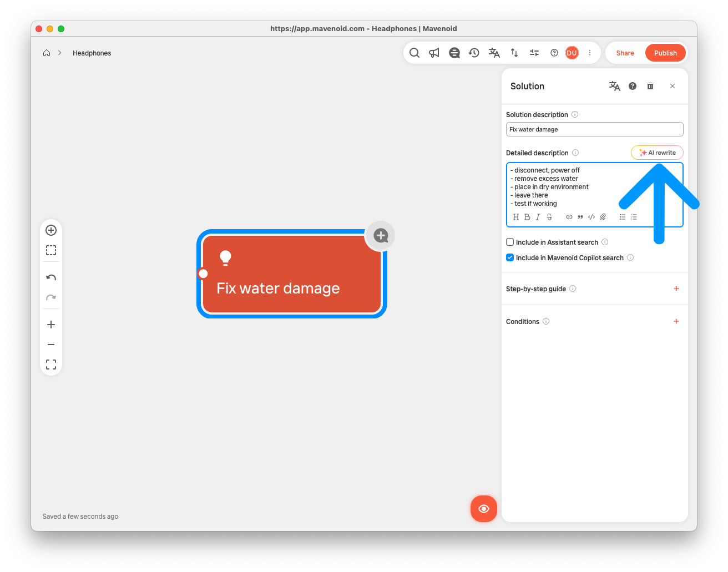
Task: Open help question mark in top toolbar
Action: [x=554, y=53]
